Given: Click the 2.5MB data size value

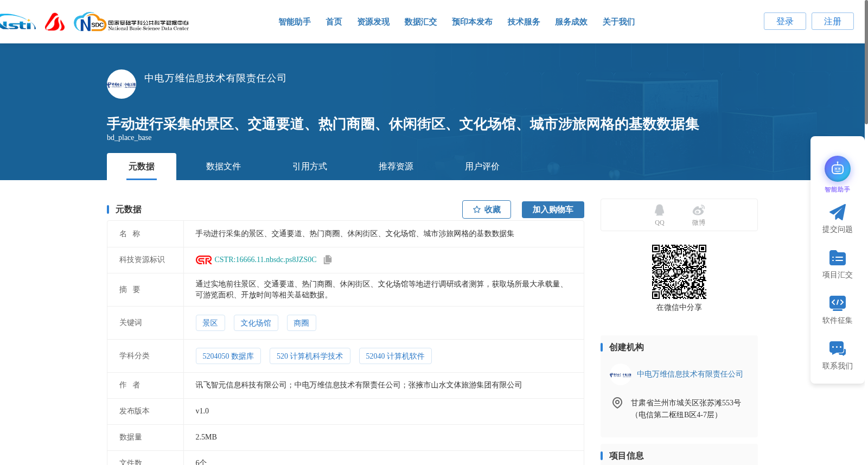Looking at the screenshot, I should click(206, 437).
